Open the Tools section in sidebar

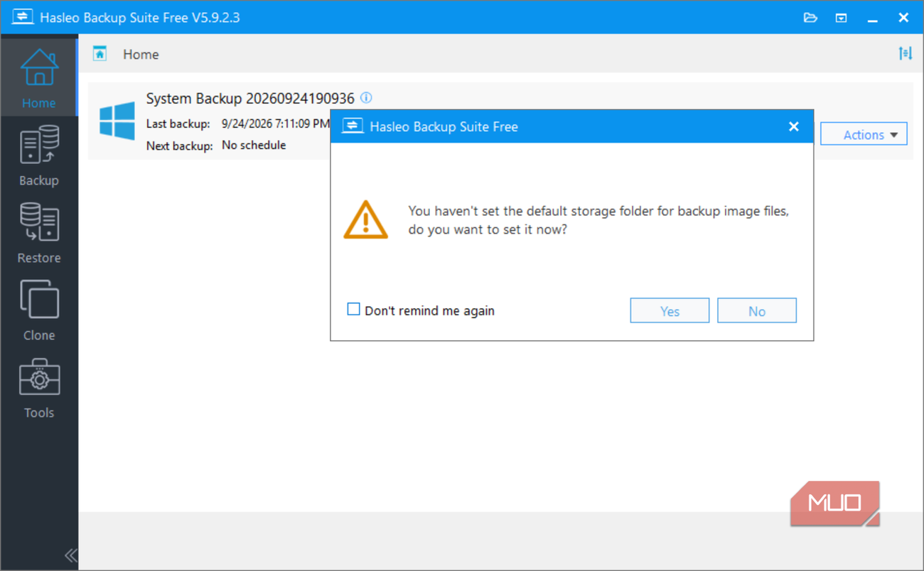click(x=38, y=388)
